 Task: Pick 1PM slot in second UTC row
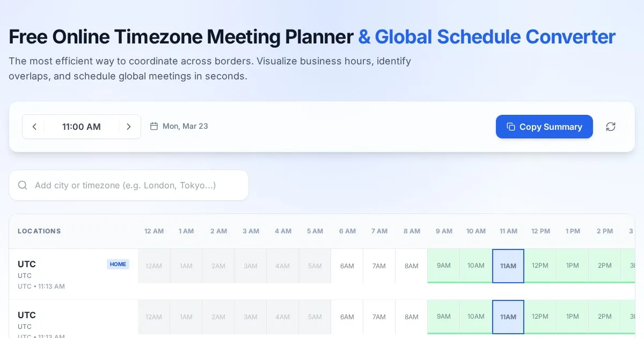573,317
